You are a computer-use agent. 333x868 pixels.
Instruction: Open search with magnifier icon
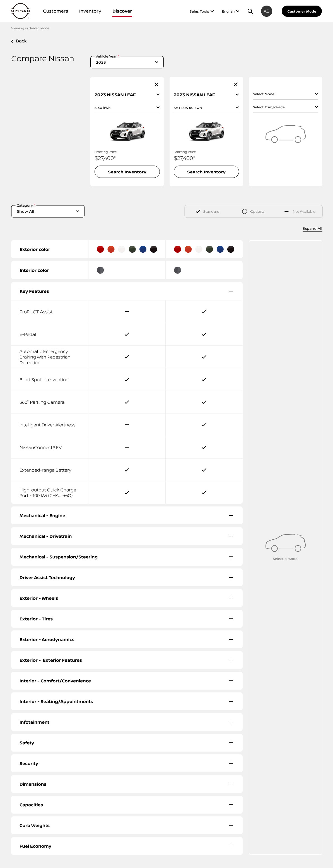coord(250,11)
